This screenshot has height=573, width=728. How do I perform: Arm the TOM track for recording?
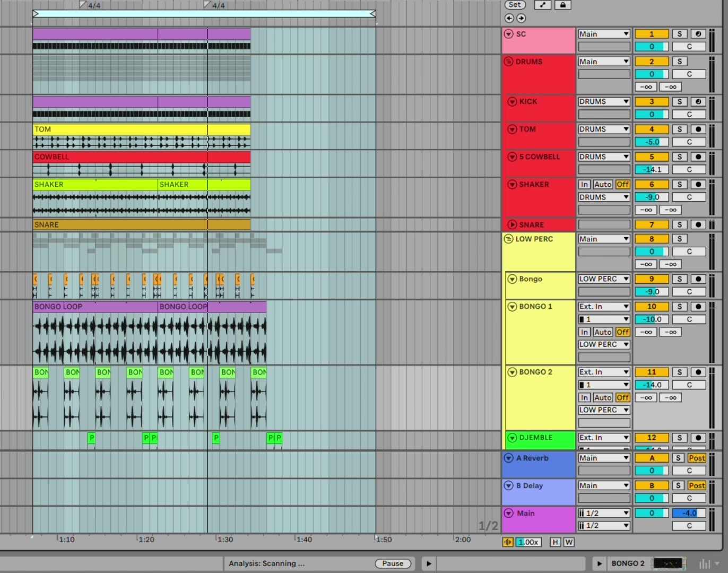pos(698,129)
